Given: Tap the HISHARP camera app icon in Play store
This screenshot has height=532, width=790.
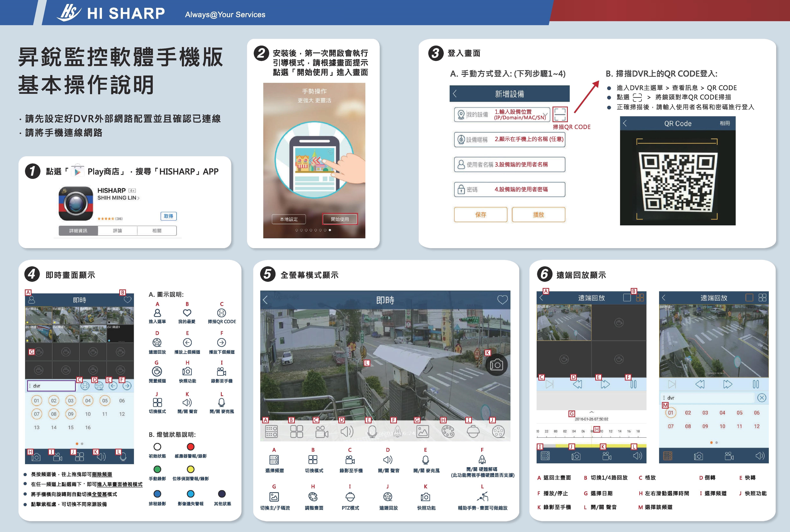Looking at the screenshot, I should point(76,204).
